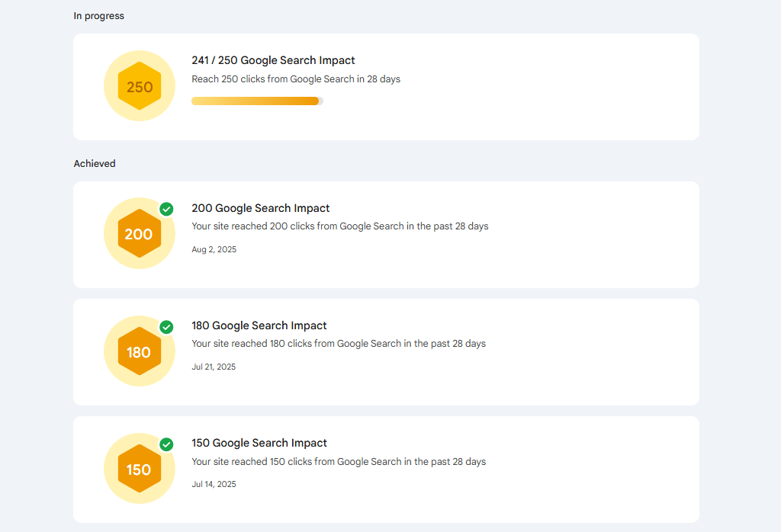This screenshot has width=781, height=532.
Task: Click green checkmark on the 180 badge
Action: [166, 327]
